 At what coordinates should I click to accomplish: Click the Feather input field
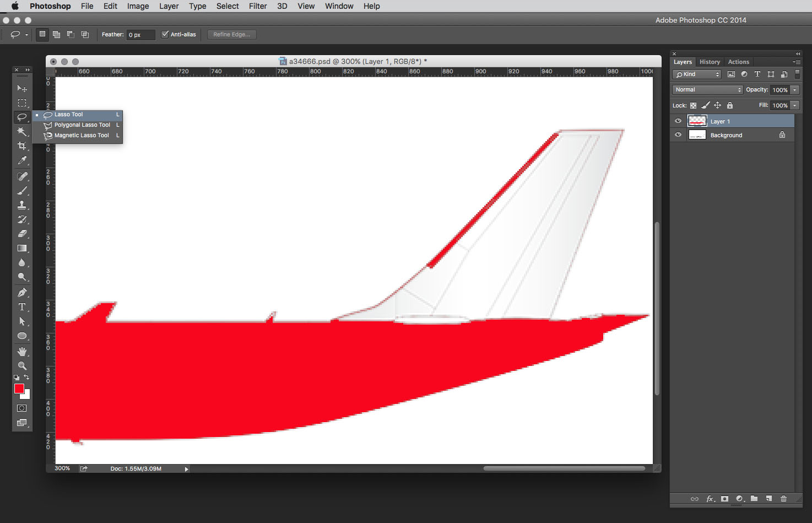[x=140, y=35]
